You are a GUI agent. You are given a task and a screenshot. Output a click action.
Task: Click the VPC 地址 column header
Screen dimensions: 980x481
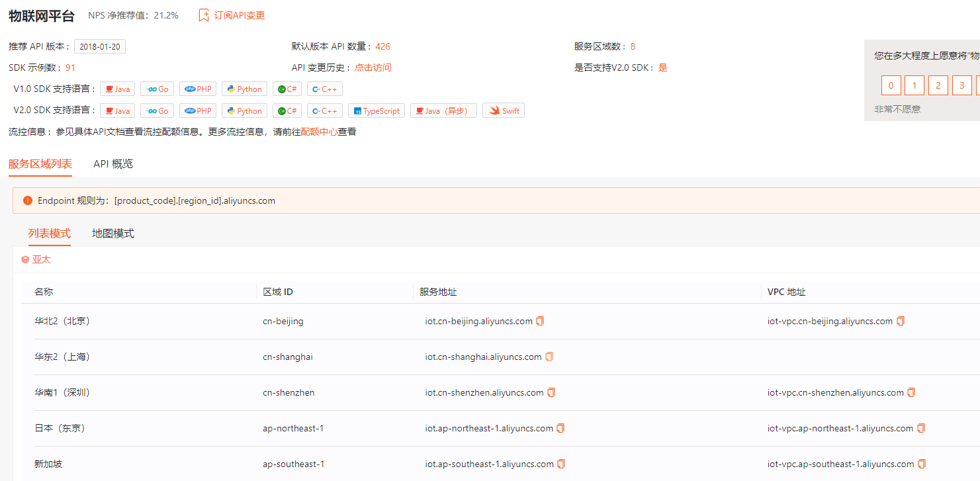[x=787, y=292]
